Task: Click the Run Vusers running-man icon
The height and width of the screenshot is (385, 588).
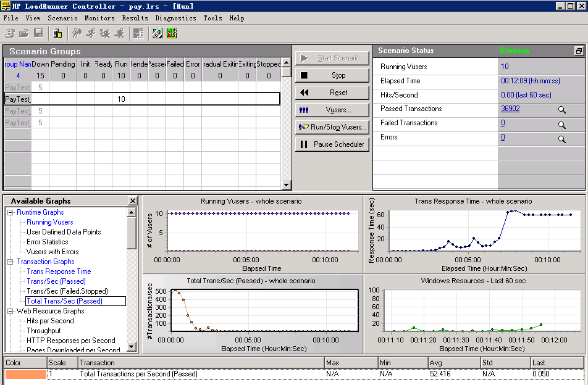Action: tap(91, 33)
